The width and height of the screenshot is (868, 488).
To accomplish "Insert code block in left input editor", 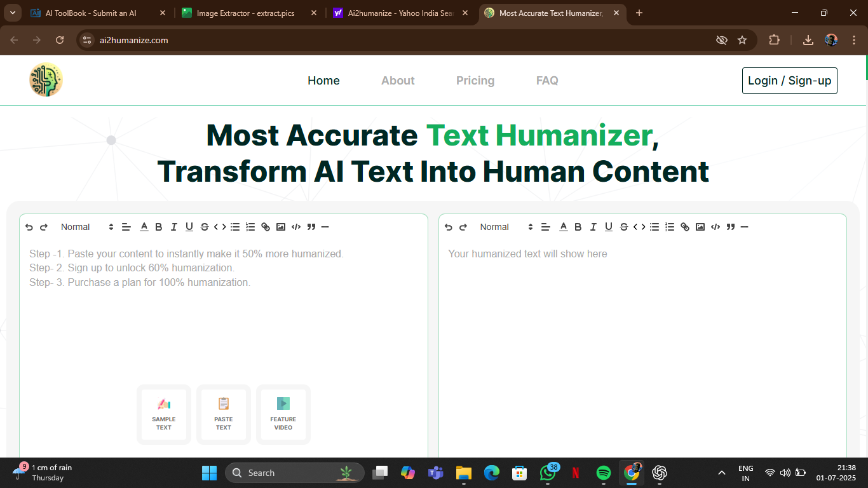I will [296, 227].
